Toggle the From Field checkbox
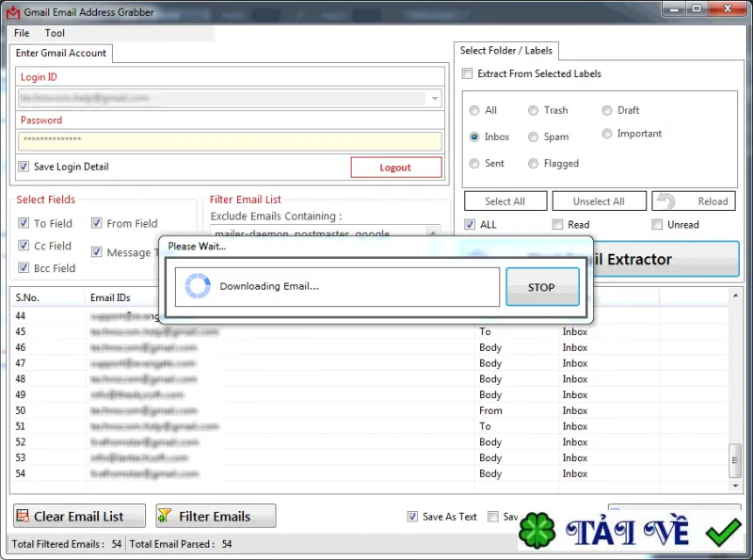This screenshot has height=560, width=753. [x=97, y=223]
